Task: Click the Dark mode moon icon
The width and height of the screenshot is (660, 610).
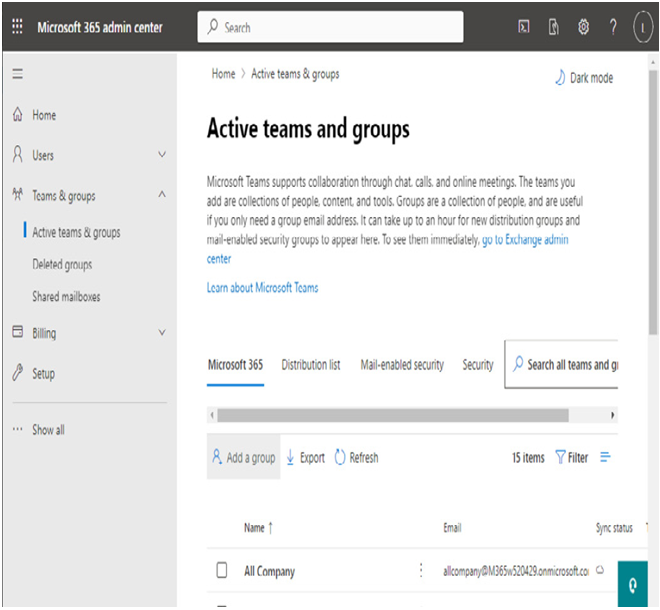Action: point(560,77)
